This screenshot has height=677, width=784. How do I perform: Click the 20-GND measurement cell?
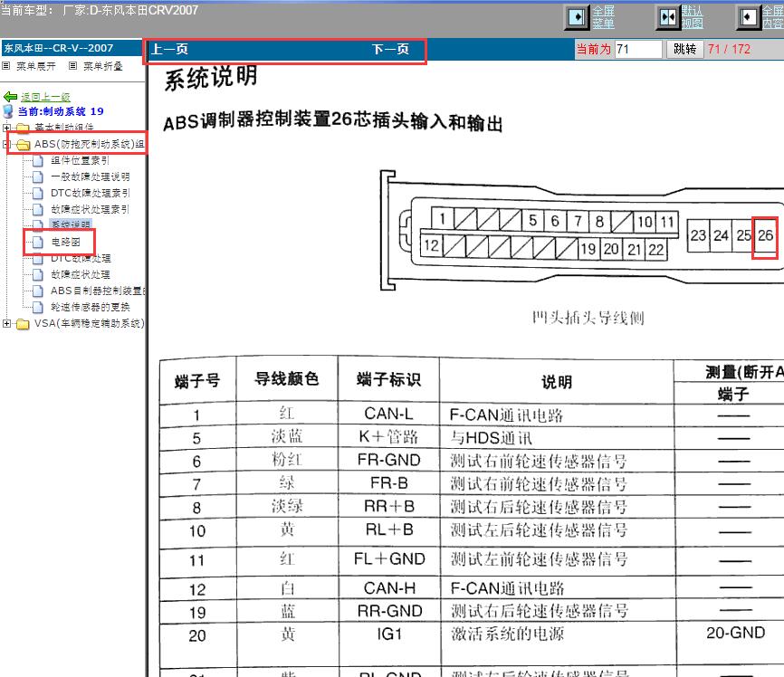735,633
